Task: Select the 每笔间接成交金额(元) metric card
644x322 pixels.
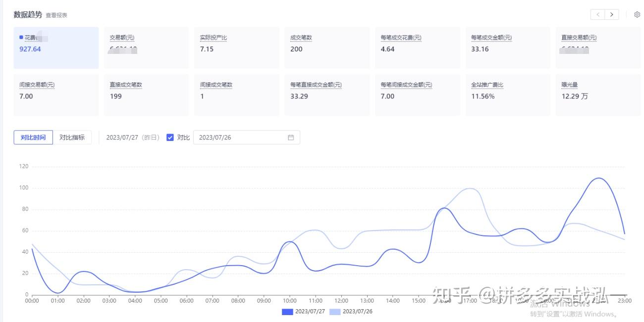Action: pyautogui.click(x=417, y=95)
